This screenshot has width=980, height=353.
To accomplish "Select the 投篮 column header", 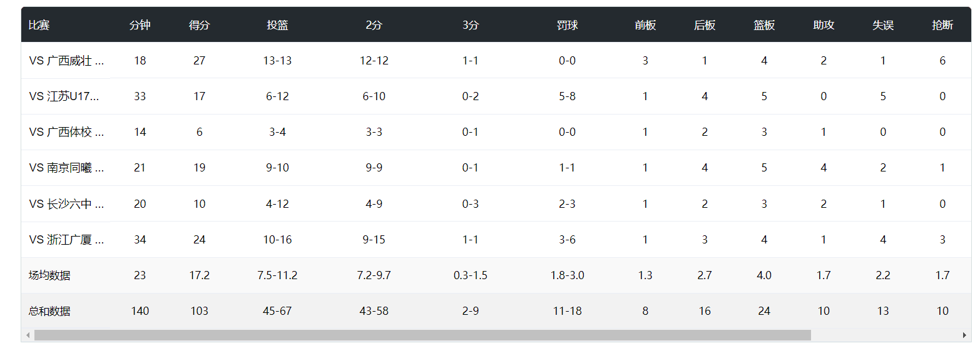I will 277,25.
